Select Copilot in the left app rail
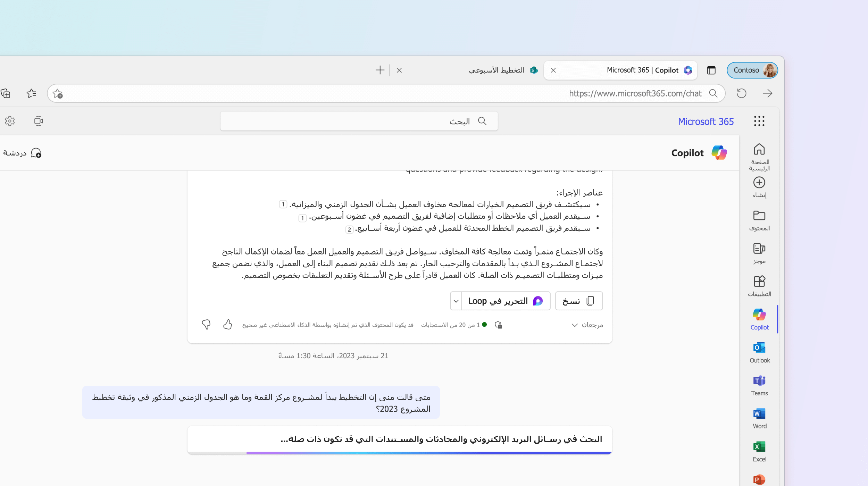Image resolution: width=868 pixels, height=486 pixels. [x=759, y=319]
